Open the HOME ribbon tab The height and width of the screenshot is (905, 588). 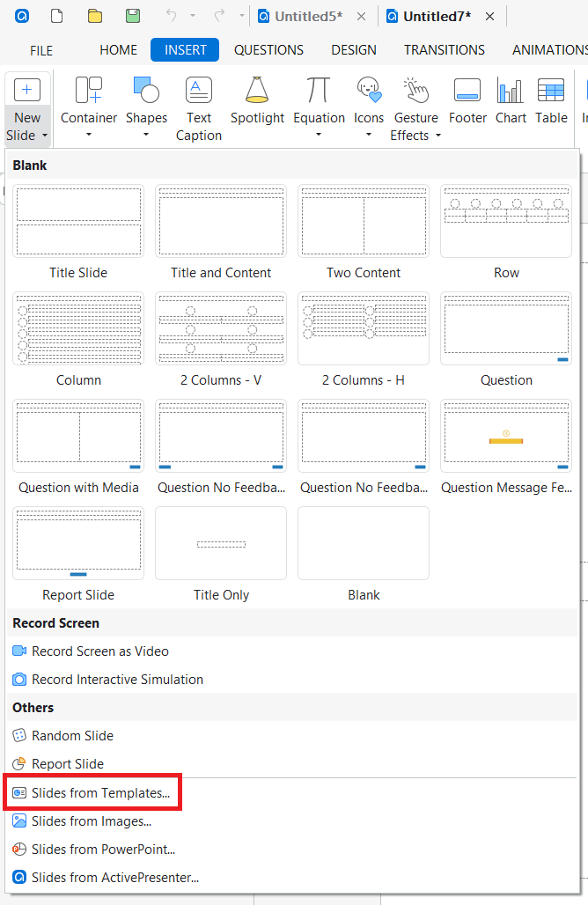tap(118, 50)
